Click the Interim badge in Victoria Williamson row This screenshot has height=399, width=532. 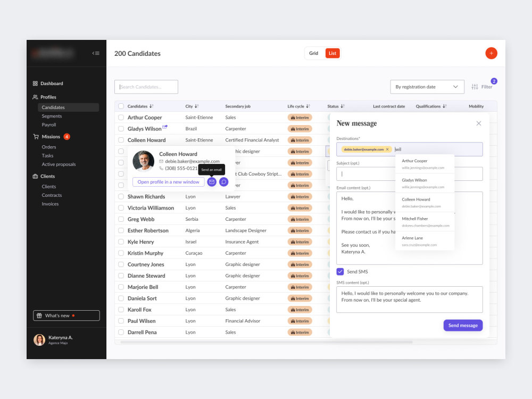[300, 208]
